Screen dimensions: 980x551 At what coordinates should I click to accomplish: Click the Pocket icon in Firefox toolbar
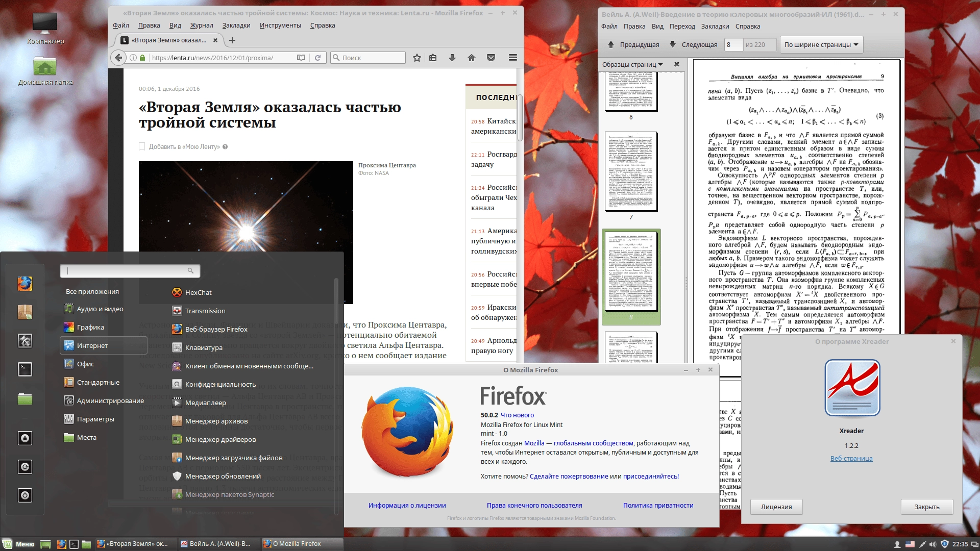coord(491,58)
